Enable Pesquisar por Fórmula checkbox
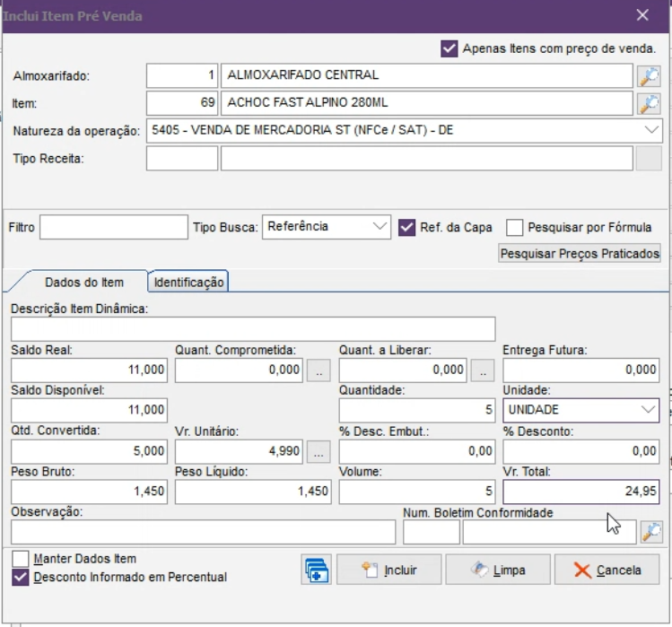This screenshot has width=672, height=627. coord(514,228)
